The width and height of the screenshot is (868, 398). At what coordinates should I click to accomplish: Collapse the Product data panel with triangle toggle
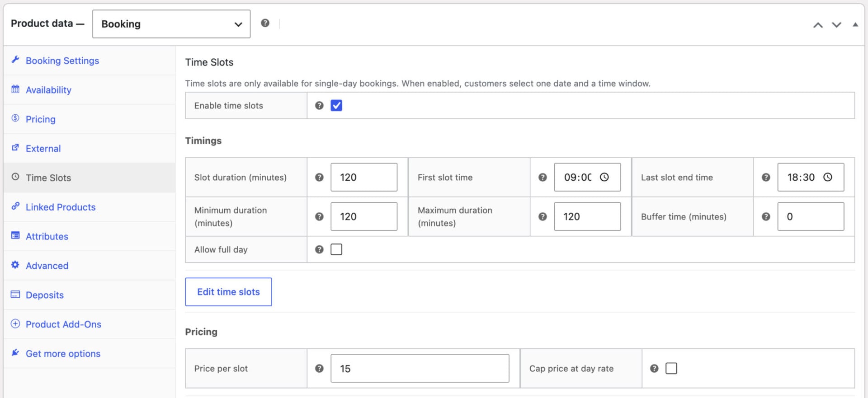855,24
